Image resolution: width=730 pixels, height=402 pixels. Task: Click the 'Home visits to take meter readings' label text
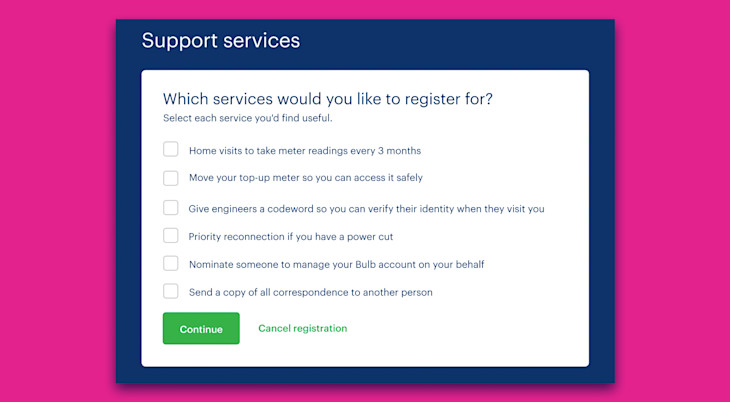pos(305,151)
